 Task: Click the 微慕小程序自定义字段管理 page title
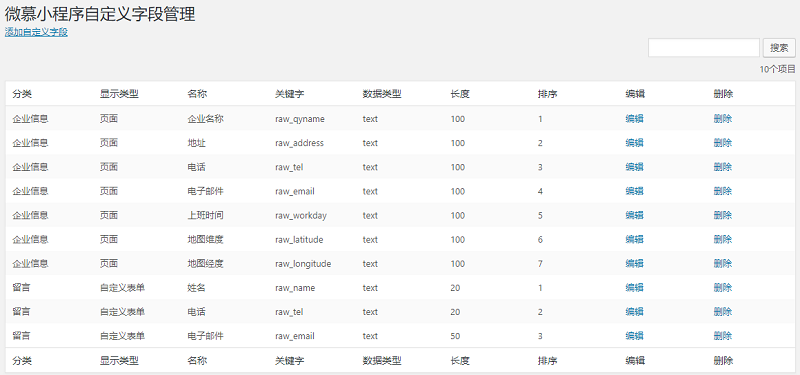(100, 14)
